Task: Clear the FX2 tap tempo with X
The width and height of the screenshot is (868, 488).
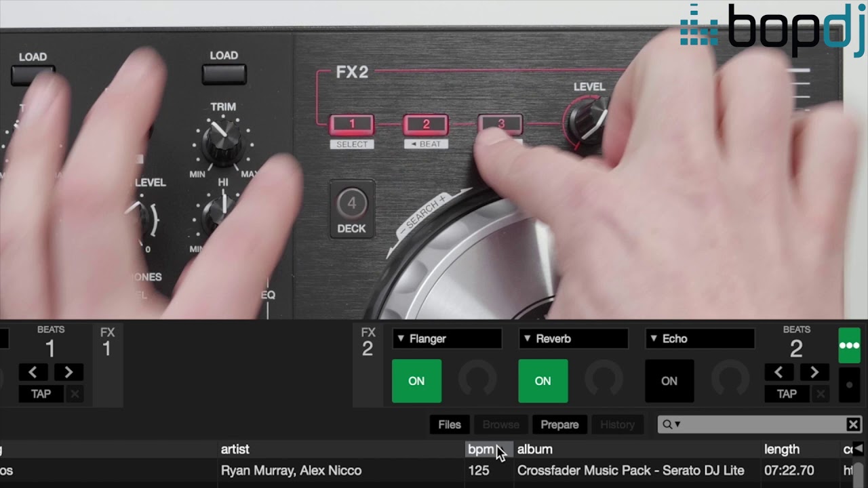Action: [x=821, y=394]
